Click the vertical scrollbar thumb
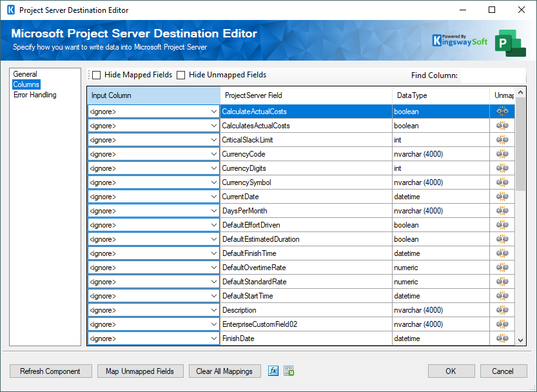This screenshot has width=537, height=392. pyautogui.click(x=521, y=144)
